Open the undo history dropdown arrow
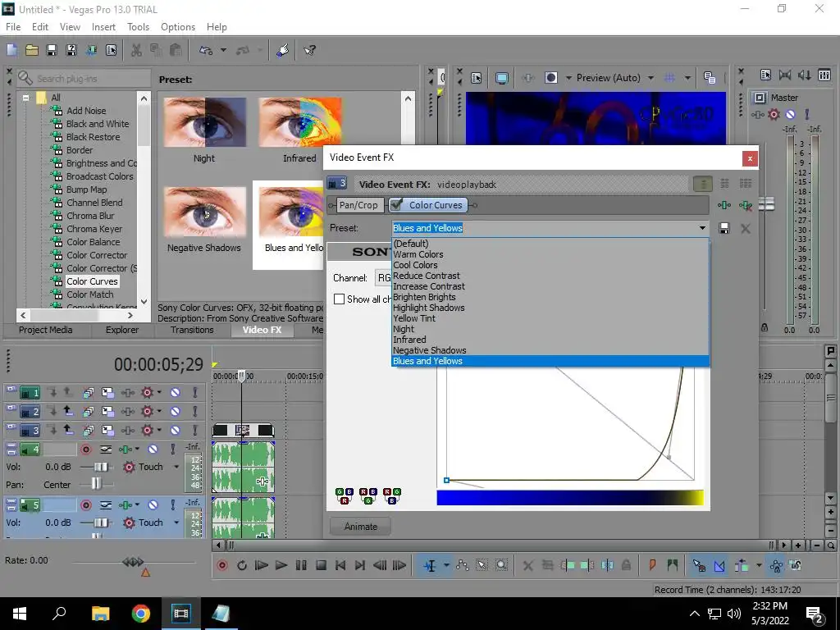This screenshot has height=630, width=840. pos(223,50)
